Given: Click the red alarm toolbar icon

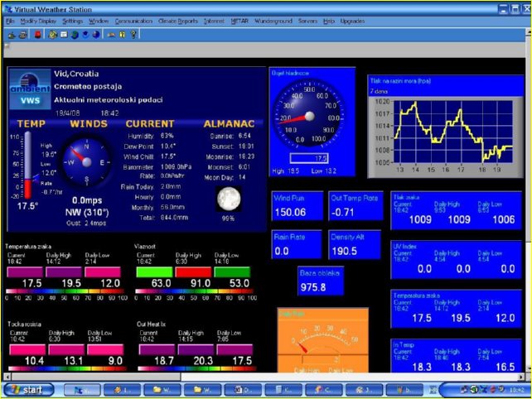Looking at the screenshot, I should click(x=37, y=35).
